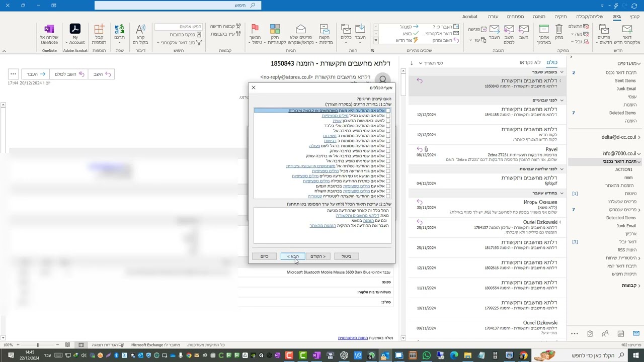Screen dimensions: 644x362
Task: Switch to Mail view via envelope icon
Action: pos(636,333)
